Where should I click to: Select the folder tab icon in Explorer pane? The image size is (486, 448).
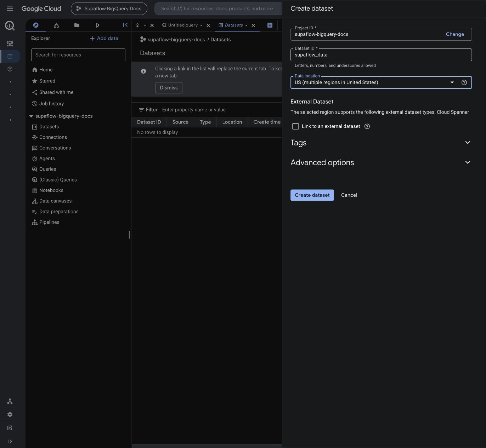(x=77, y=25)
